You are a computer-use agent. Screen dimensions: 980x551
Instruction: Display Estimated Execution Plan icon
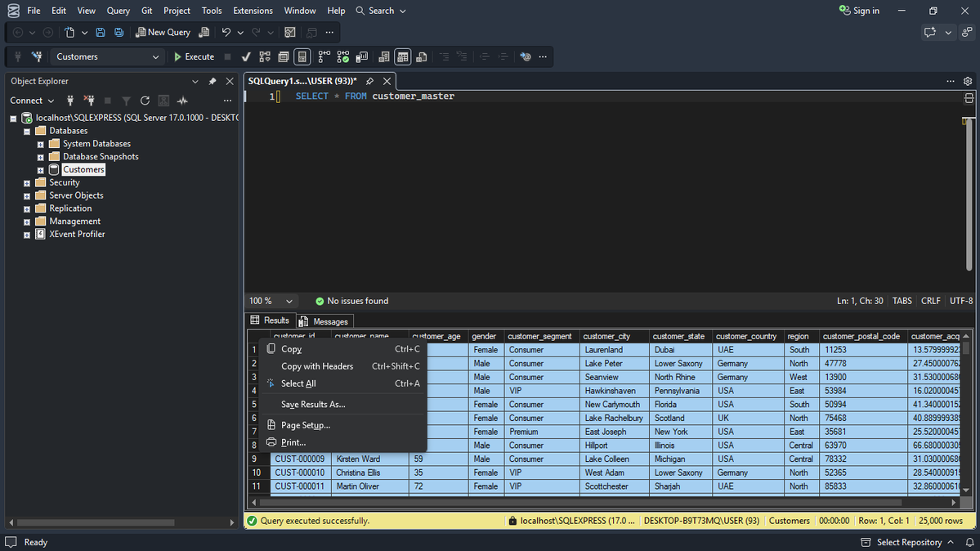[265, 57]
